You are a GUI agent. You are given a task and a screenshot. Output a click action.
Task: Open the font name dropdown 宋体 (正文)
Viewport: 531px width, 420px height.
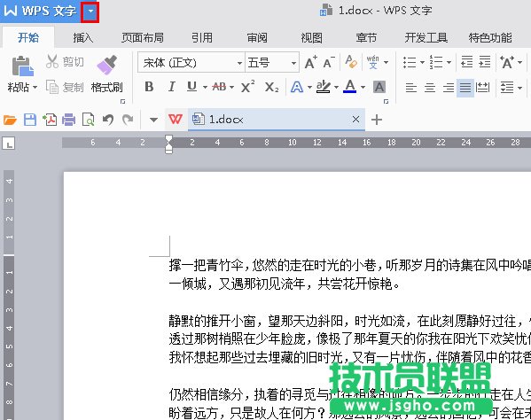[191, 63]
